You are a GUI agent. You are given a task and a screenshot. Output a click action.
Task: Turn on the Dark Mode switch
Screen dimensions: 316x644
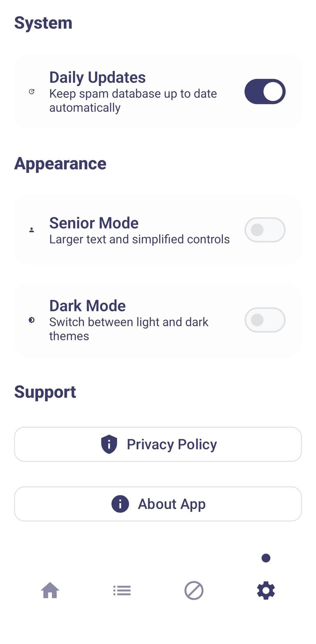[265, 320]
